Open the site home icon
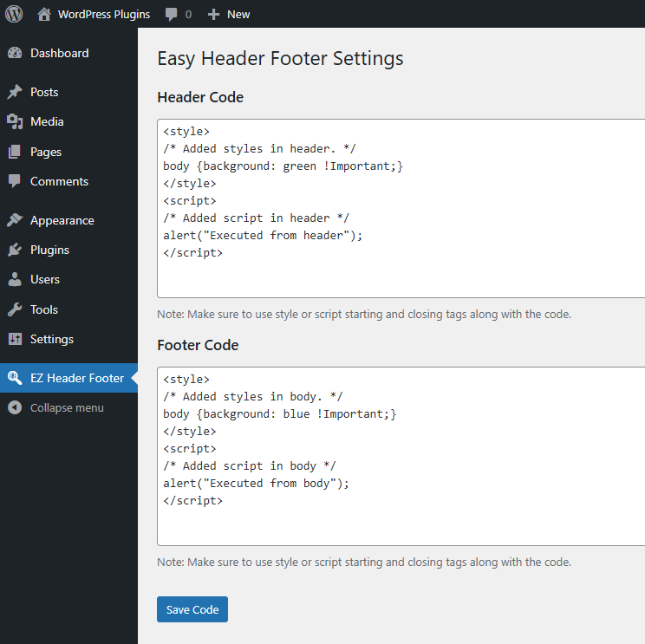The height and width of the screenshot is (644, 645). (x=44, y=14)
